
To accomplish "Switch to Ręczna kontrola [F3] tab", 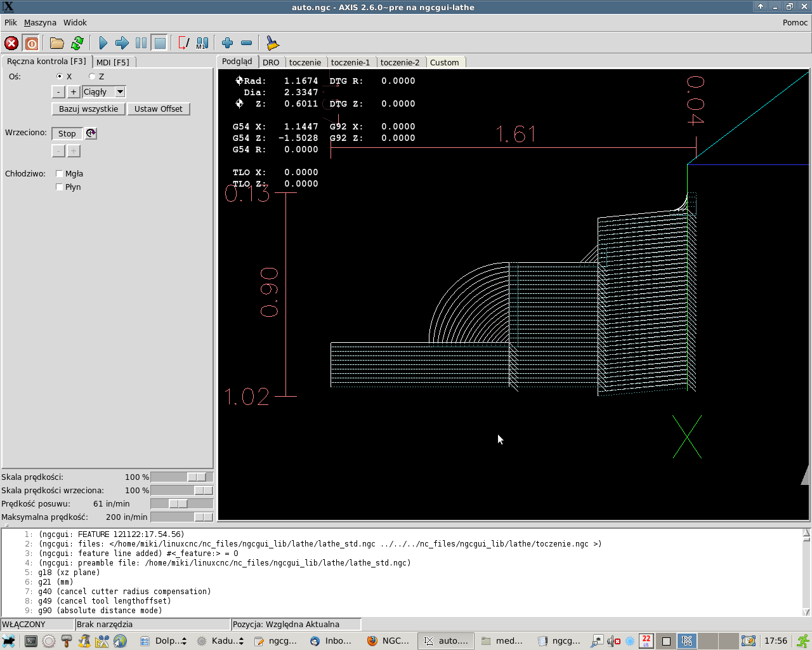I will [46, 61].
